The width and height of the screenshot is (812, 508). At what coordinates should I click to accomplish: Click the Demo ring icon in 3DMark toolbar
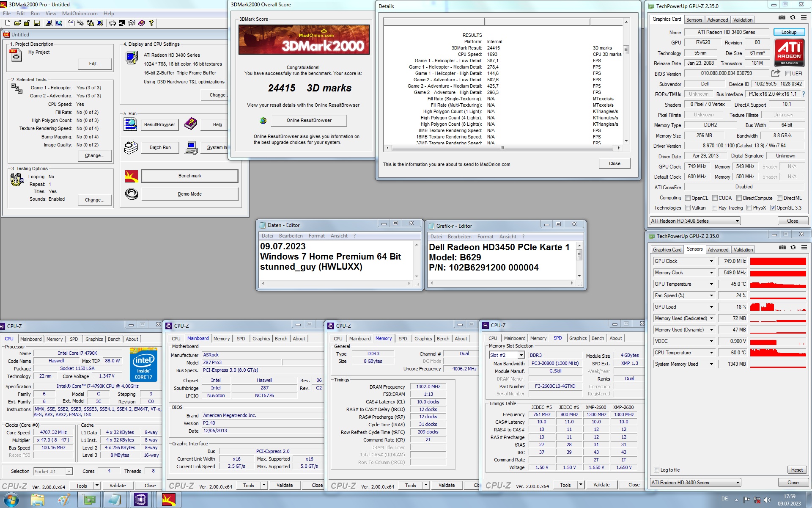click(112, 23)
